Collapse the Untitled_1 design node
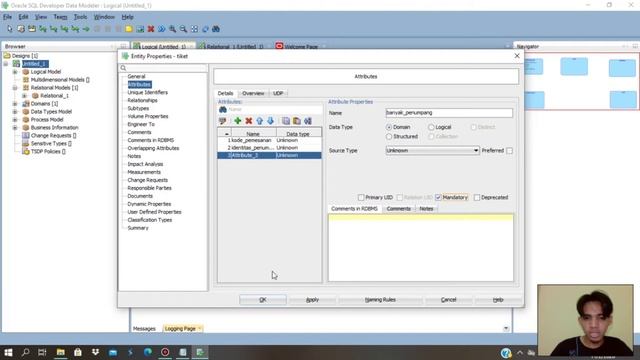The width and height of the screenshot is (640, 360). pyautogui.click(x=6, y=64)
